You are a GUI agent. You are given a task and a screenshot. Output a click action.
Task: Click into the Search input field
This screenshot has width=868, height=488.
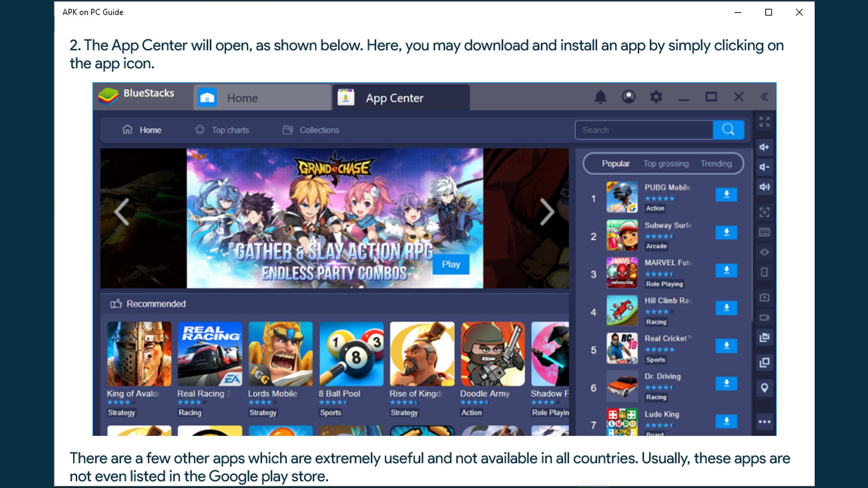point(644,130)
